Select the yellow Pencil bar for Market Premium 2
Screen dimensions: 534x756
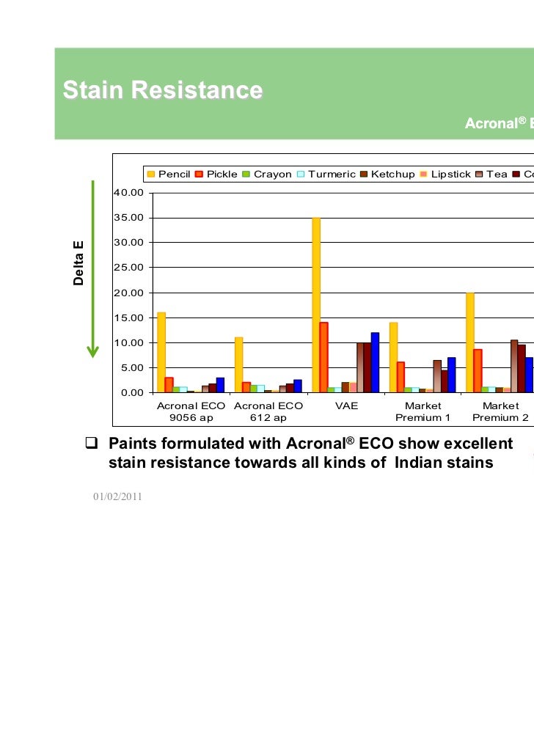(470, 343)
